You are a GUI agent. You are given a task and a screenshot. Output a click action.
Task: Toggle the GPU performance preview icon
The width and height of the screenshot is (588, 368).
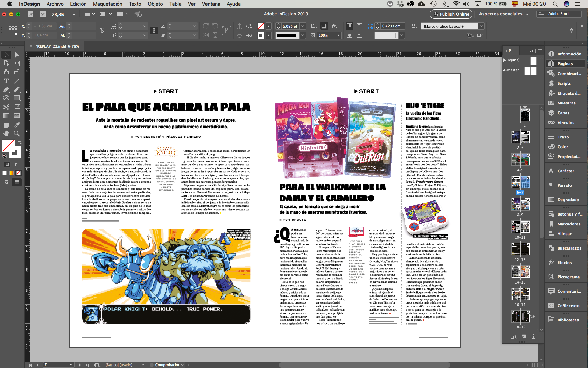139,14
